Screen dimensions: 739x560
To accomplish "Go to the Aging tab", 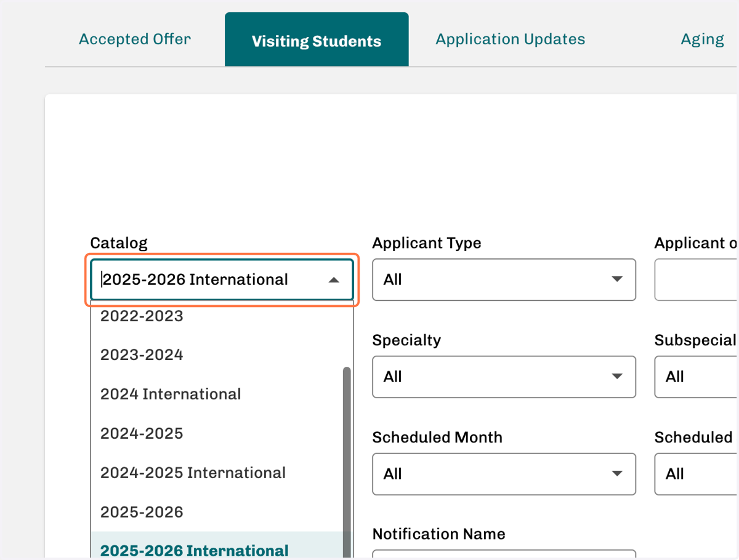I will point(702,39).
